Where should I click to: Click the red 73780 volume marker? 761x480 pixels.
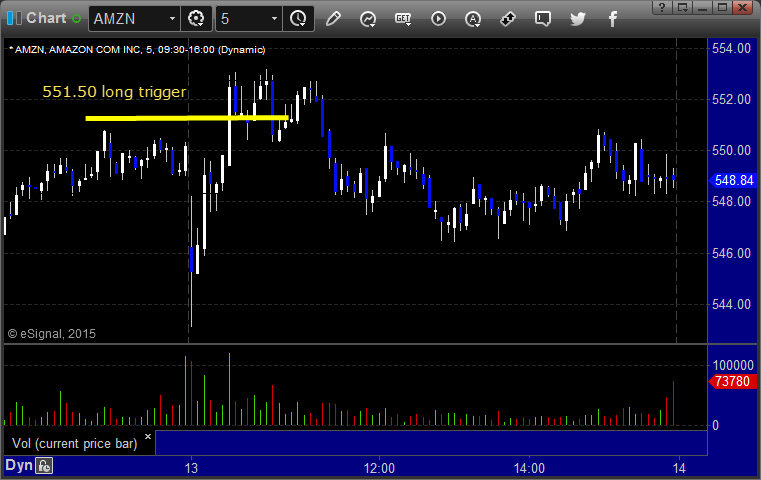[x=733, y=381]
